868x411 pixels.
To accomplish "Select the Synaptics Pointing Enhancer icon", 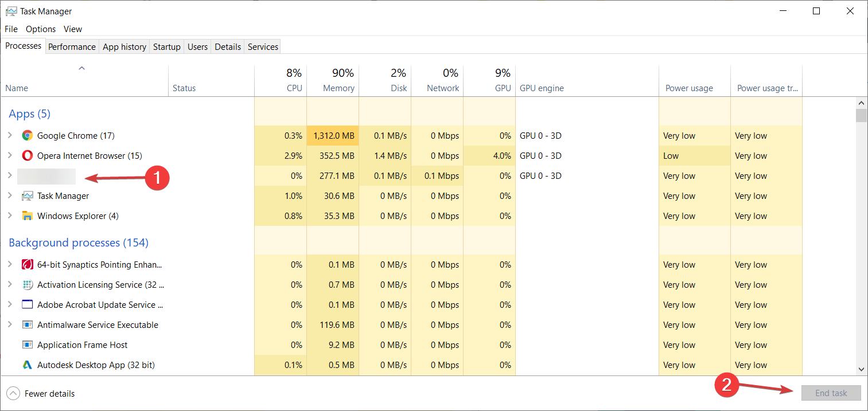I will pyautogui.click(x=27, y=265).
